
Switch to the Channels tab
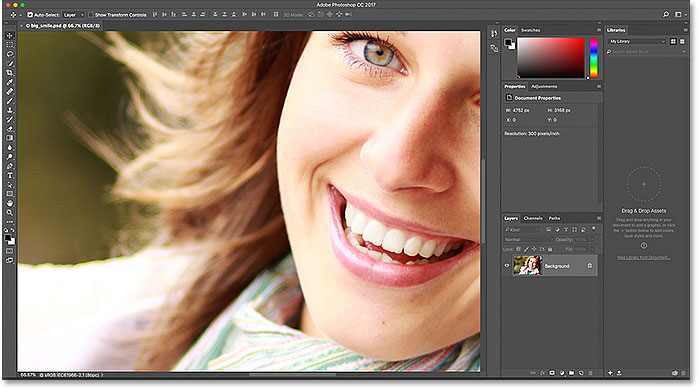pyautogui.click(x=533, y=218)
